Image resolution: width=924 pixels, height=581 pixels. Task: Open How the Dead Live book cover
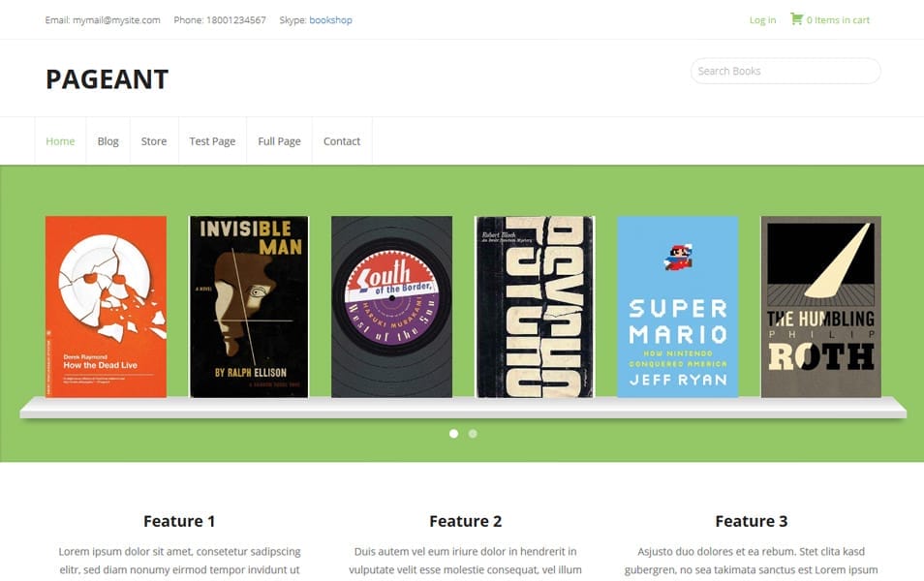107,306
